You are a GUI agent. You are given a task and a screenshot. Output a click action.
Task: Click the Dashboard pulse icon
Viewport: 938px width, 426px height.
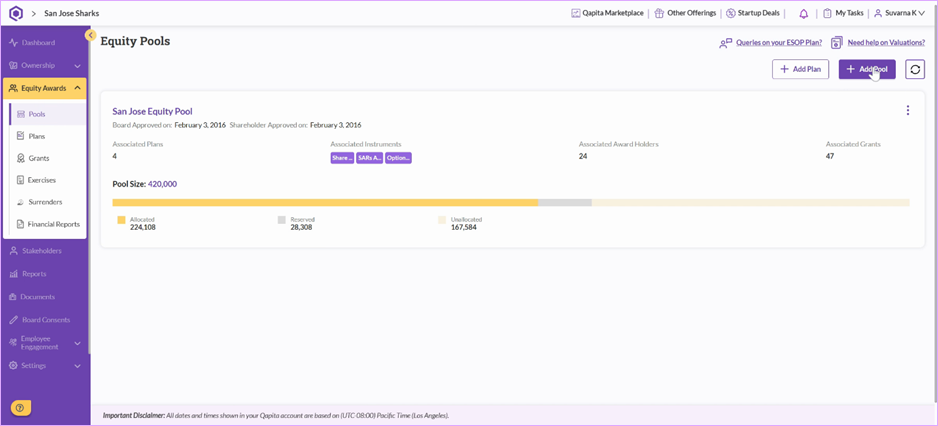(13, 43)
